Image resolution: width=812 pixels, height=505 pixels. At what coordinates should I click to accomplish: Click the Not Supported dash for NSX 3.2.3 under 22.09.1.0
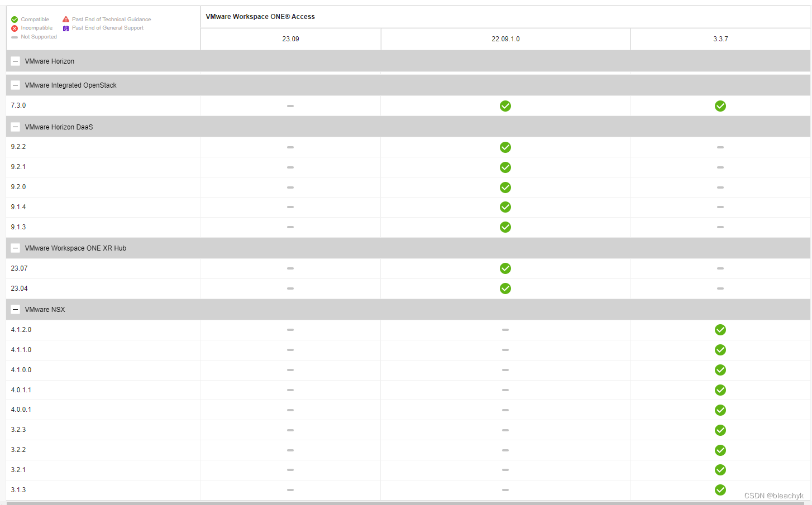505,430
